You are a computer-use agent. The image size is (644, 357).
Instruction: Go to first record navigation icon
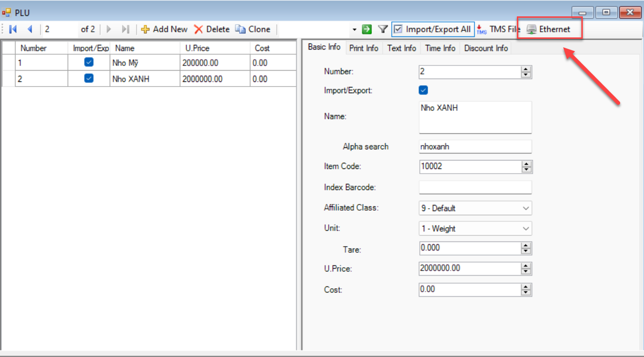click(x=13, y=29)
